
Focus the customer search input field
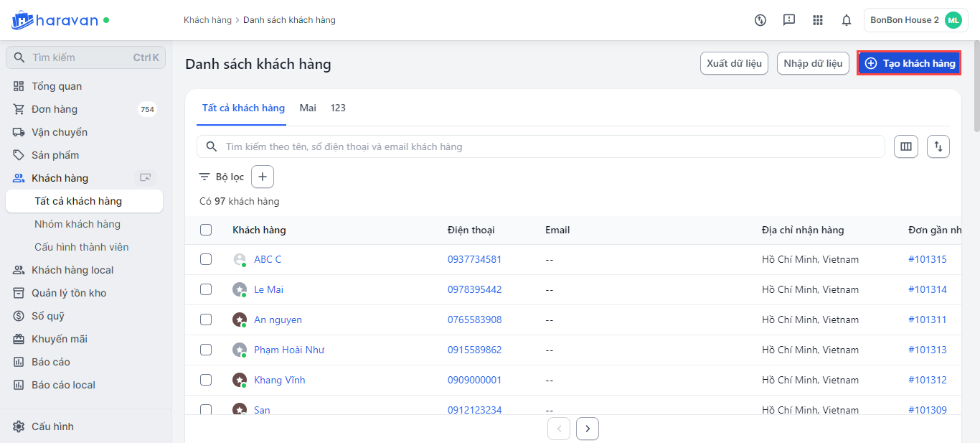click(545, 146)
